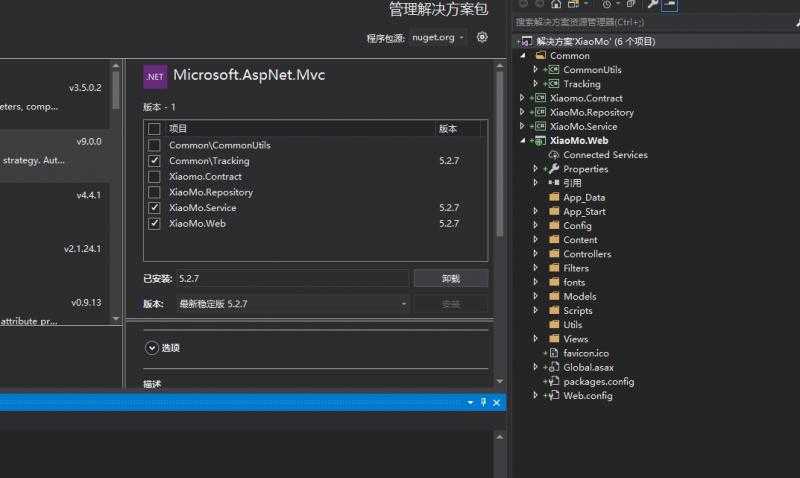Click the details pane scroll up arrow
This screenshot has height=478, width=800.
500,66
